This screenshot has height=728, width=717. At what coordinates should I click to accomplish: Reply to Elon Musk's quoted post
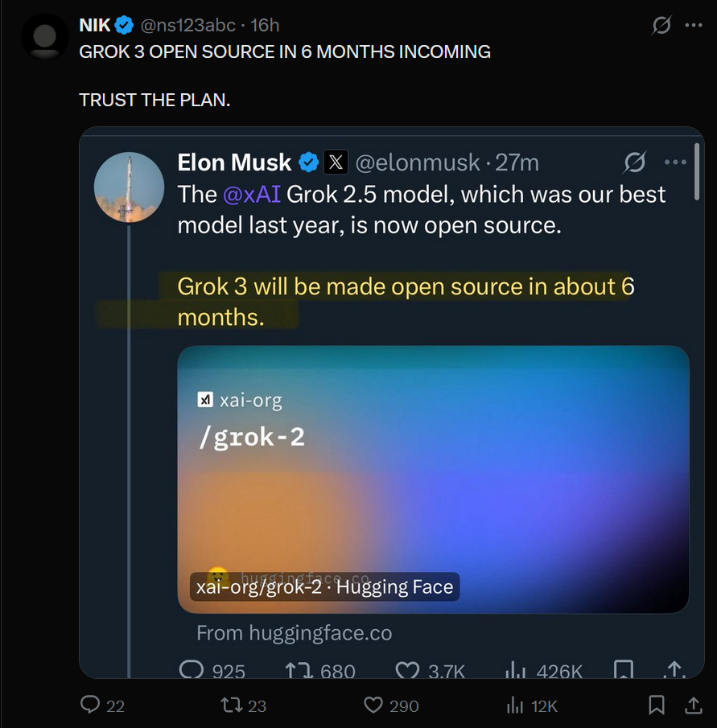pyautogui.click(x=191, y=670)
